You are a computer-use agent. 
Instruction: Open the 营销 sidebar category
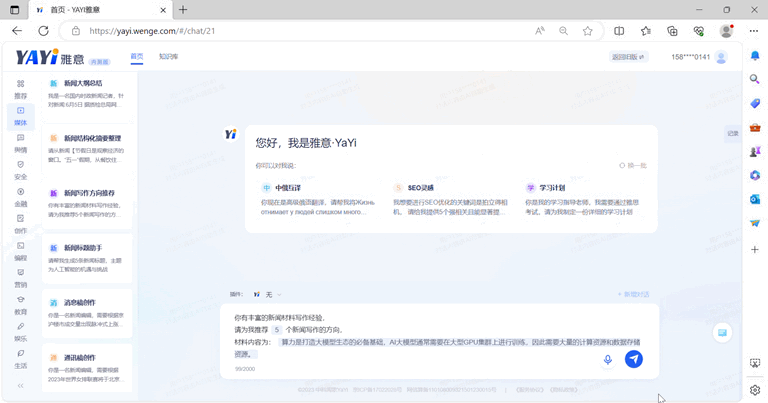click(x=21, y=278)
